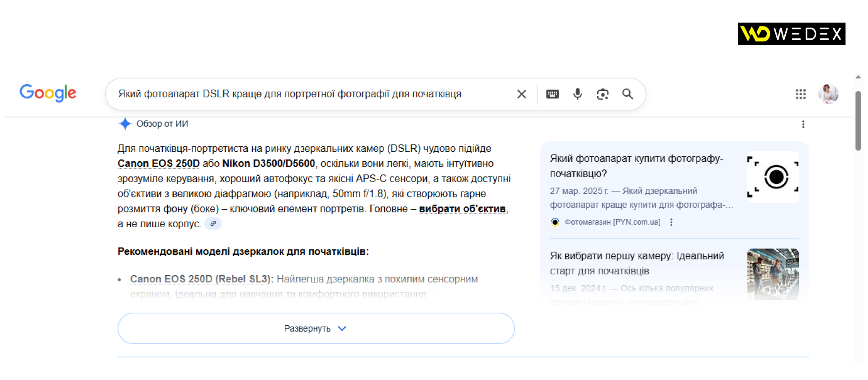This screenshot has width=868, height=380.
Task: Open AI overview three-dot menu
Action: [803, 124]
